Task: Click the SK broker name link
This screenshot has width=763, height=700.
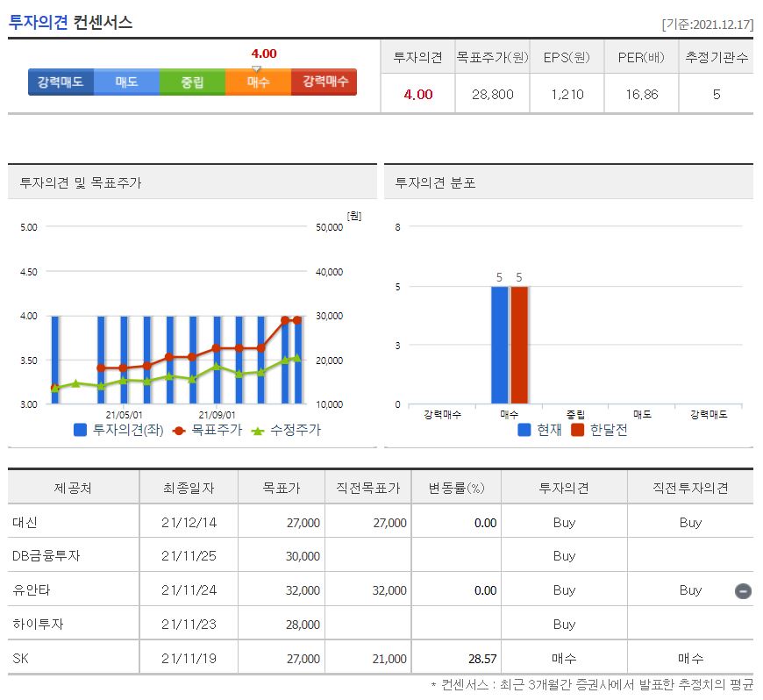Action: point(20,657)
